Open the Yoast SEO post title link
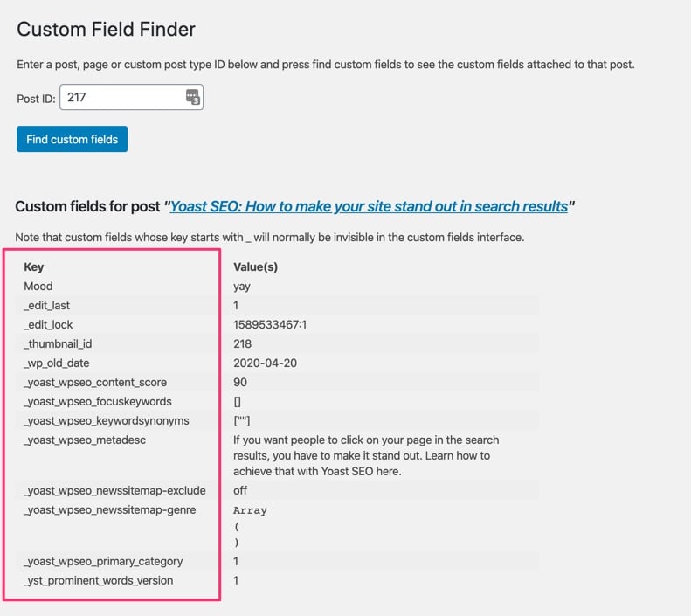This screenshot has height=616, width=691. tap(369, 207)
